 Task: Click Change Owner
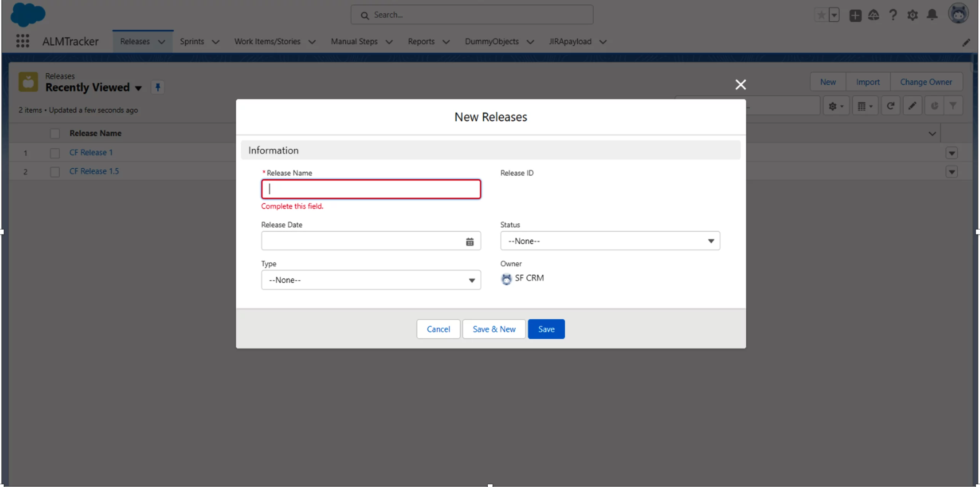(926, 82)
